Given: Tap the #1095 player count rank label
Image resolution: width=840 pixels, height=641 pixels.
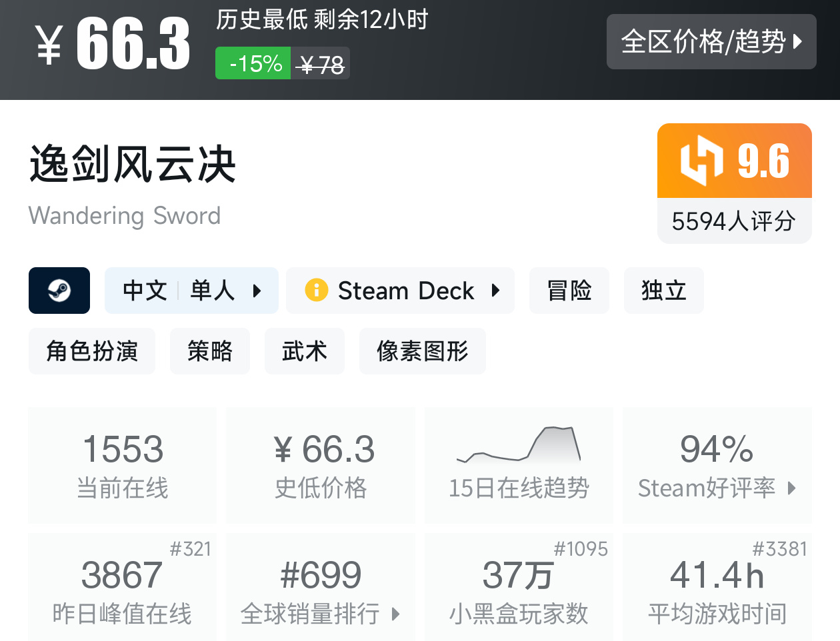Looking at the screenshot, I should point(581,549).
